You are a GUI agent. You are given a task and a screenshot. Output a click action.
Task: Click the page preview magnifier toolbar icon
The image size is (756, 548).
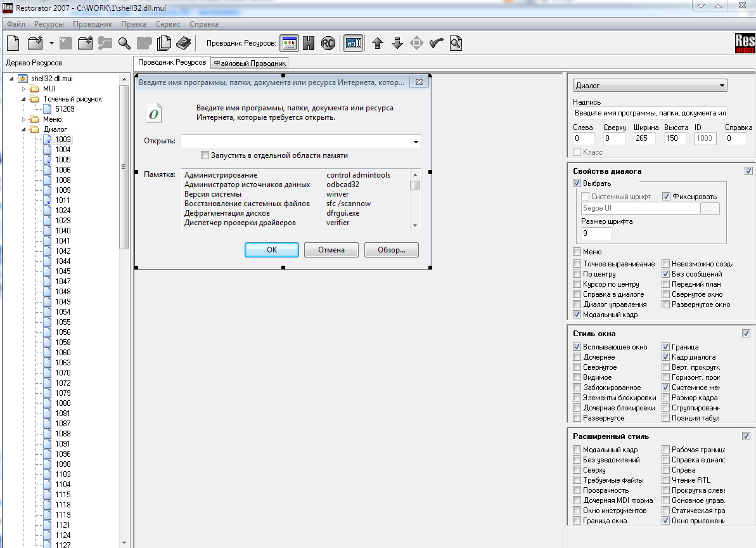tap(456, 43)
